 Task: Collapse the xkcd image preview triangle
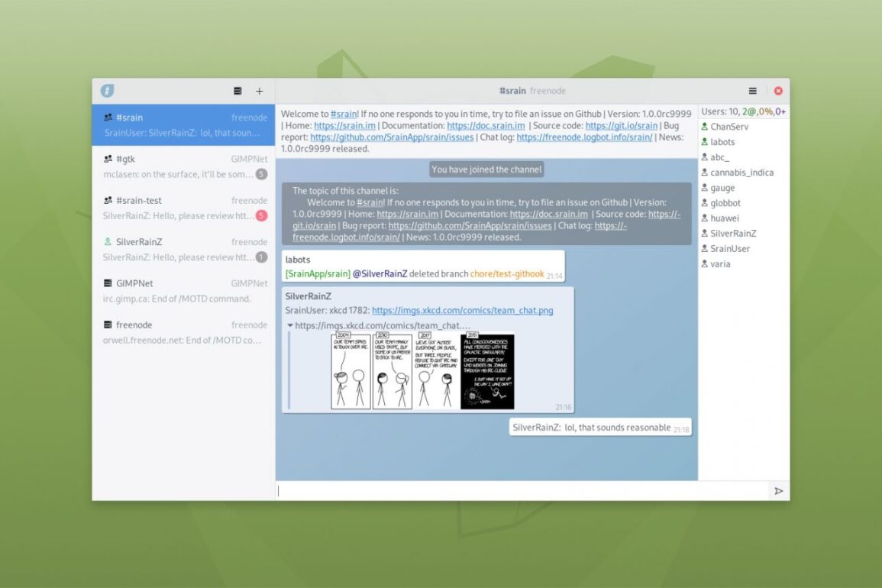point(290,325)
